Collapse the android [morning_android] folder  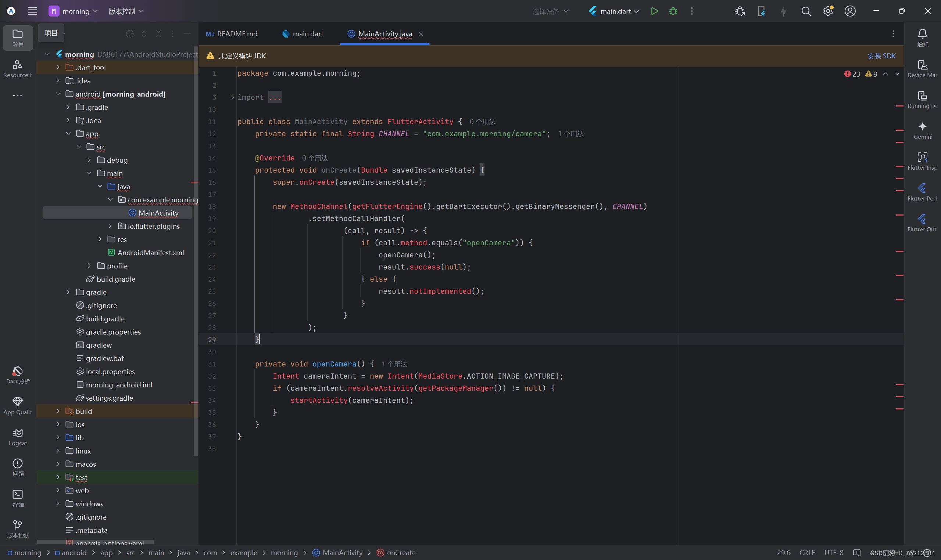(58, 94)
